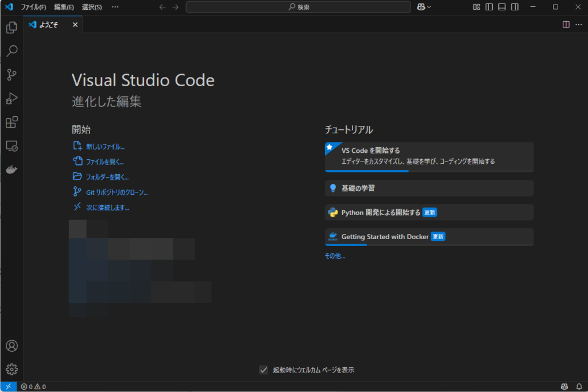Close the ようこそ tab
The height and width of the screenshot is (392, 588).
click(x=75, y=25)
